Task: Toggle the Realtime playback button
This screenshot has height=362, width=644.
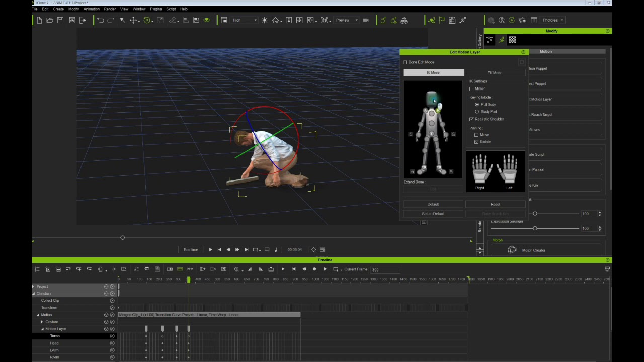Action: tap(191, 249)
